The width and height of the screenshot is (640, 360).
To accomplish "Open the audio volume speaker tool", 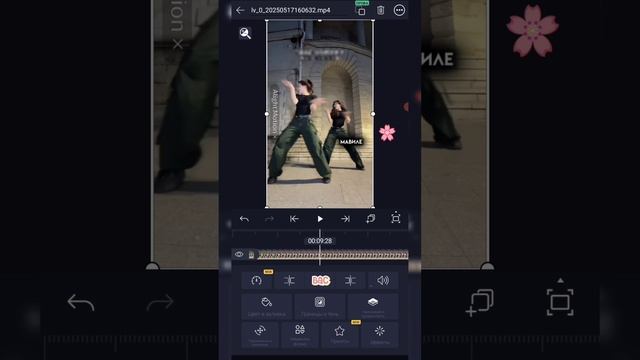I will 383,280.
